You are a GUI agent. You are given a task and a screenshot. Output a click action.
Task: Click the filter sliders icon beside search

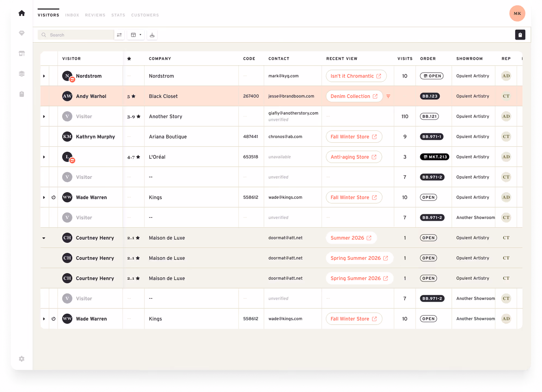pyautogui.click(x=119, y=35)
